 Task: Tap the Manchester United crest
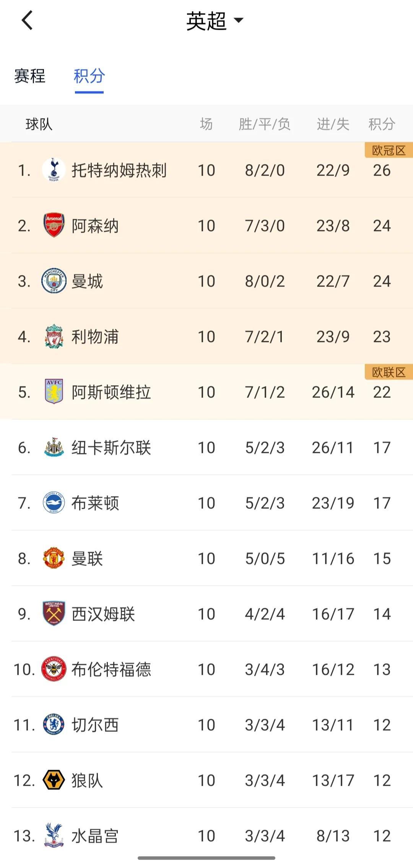tap(54, 558)
